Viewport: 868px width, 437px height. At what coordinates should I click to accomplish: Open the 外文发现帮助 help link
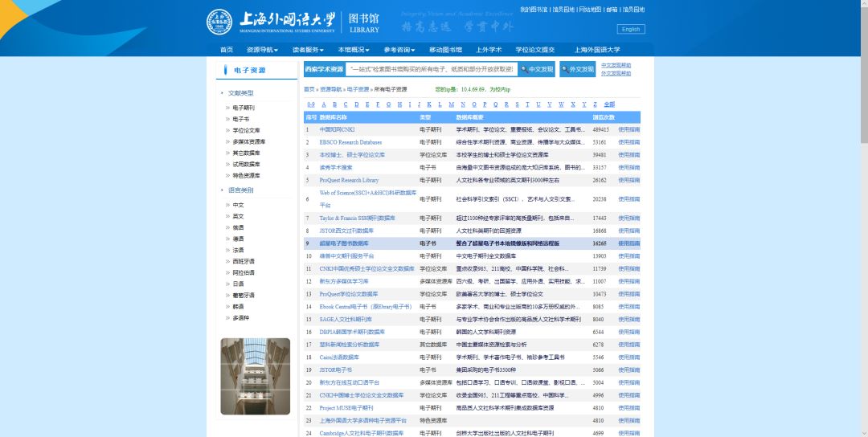point(616,73)
